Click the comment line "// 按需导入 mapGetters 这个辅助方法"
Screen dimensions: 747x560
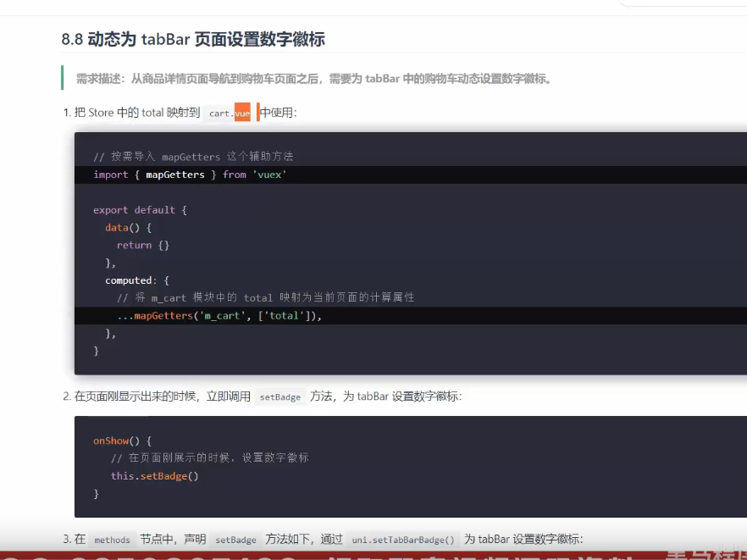point(193,157)
